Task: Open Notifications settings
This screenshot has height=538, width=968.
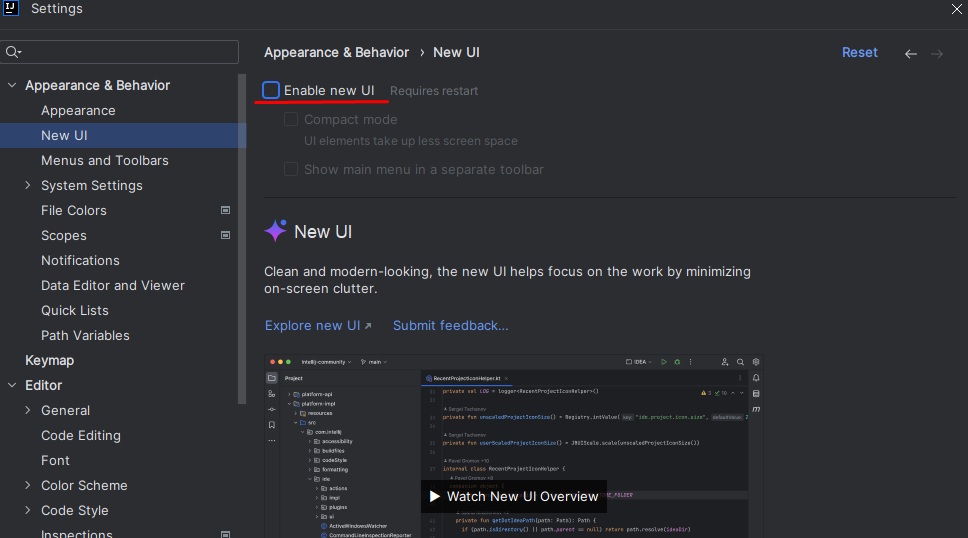Action: click(80, 261)
